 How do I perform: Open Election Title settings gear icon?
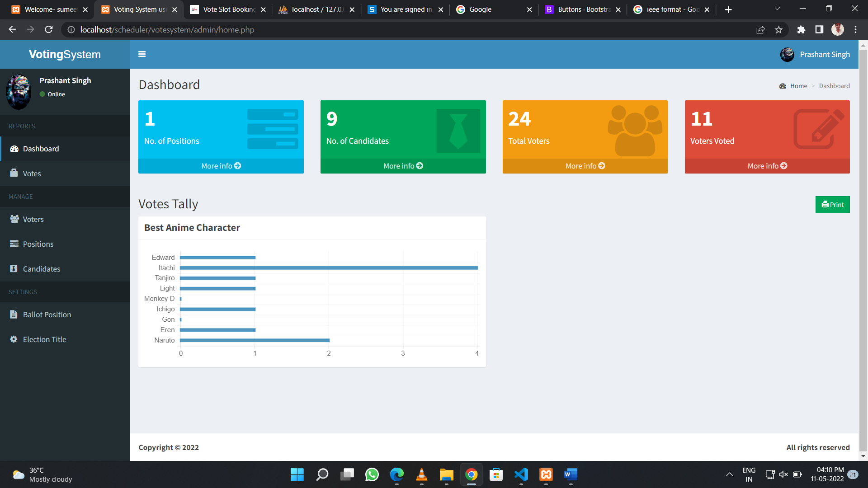point(14,339)
